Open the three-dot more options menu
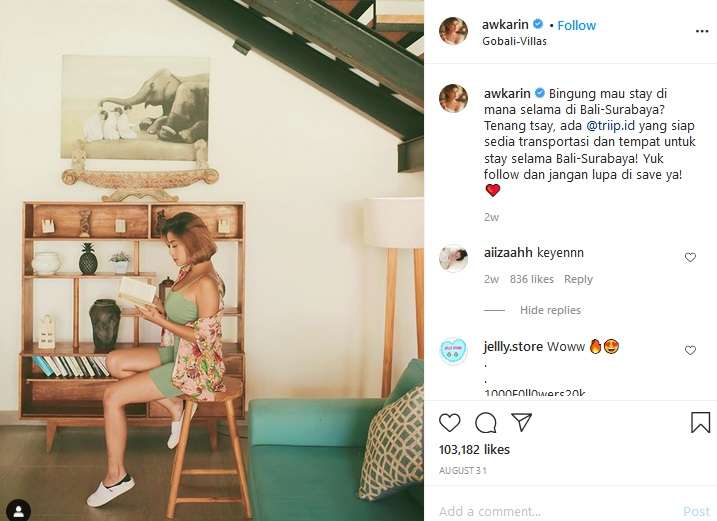Viewport: 717px width, 521px height. (702, 31)
